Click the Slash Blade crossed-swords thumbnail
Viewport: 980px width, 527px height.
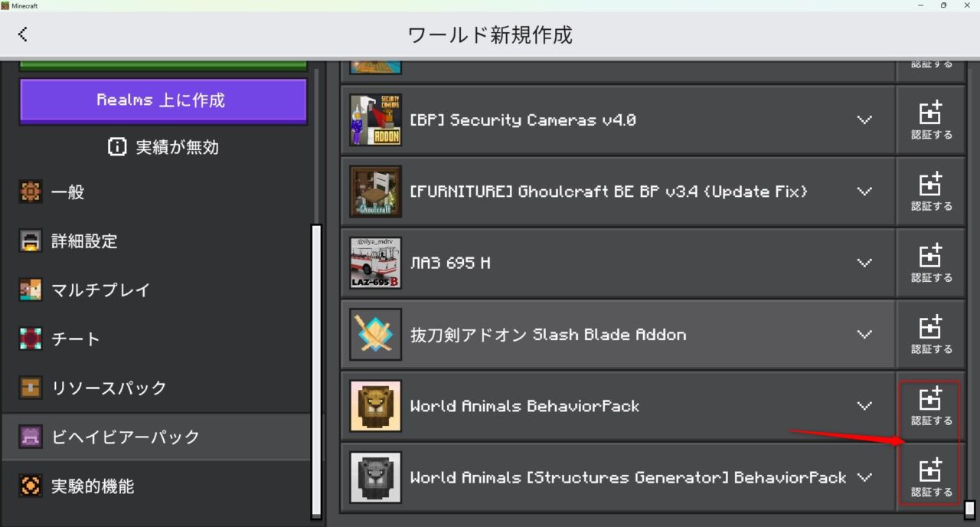(375, 334)
